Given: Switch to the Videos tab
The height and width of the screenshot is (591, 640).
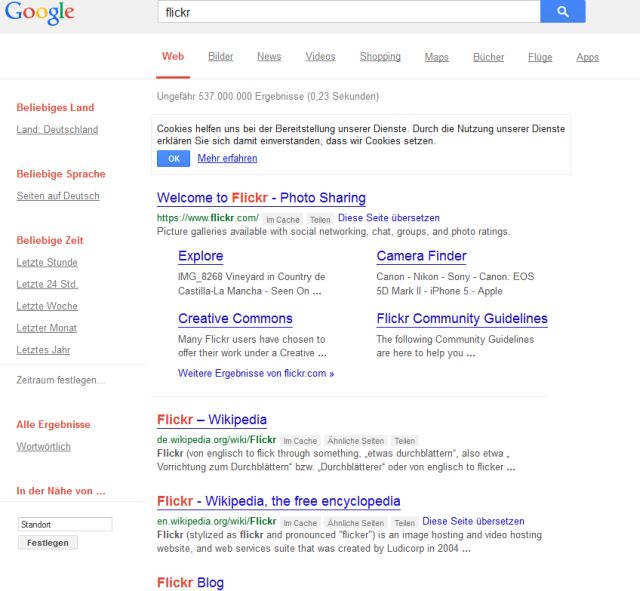Looking at the screenshot, I should point(320,57).
